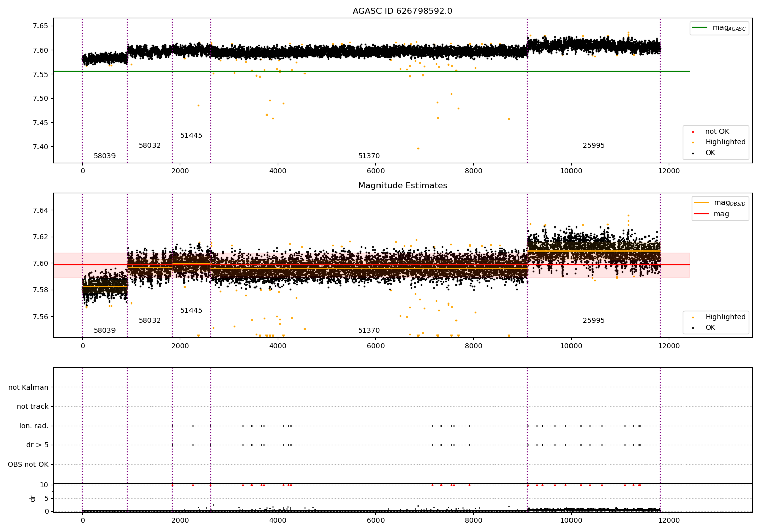Click the 'dr' axis label in bottom plot
The height and width of the screenshot is (532, 760).
[33, 498]
